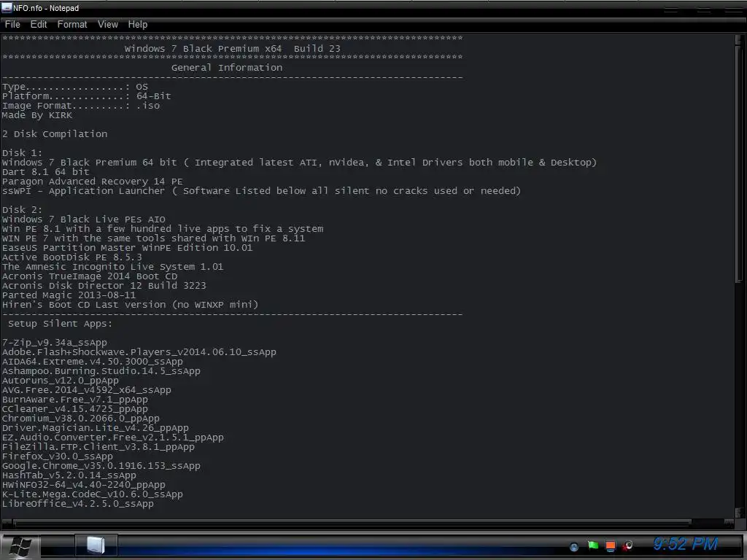This screenshot has height=560, width=747.
Task: Click the 'Firefox_v30.0_ssApp' entry
Action: (57, 456)
